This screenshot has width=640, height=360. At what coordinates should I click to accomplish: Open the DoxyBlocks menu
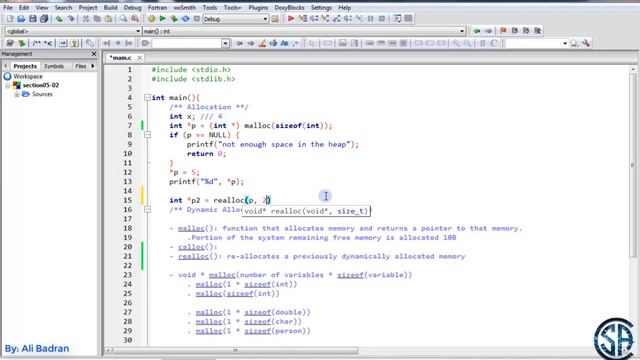pos(289,7)
